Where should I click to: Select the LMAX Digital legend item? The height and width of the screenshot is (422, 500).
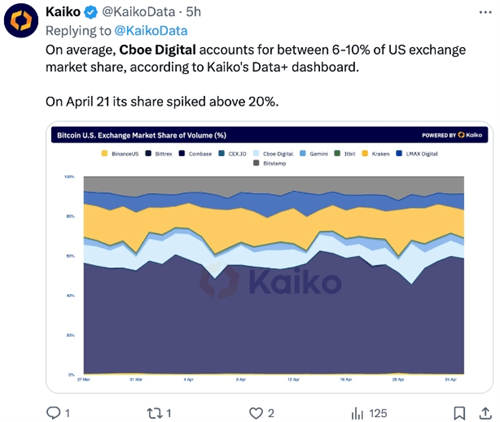tap(417, 153)
